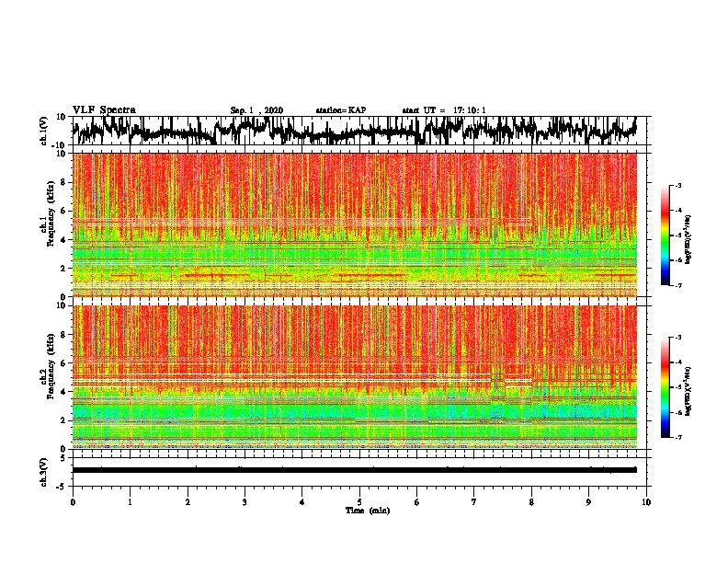Select the date text 'Sep. 1 , 2020'
The height and width of the screenshot is (563, 728).
pyautogui.click(x=256, y=110)
